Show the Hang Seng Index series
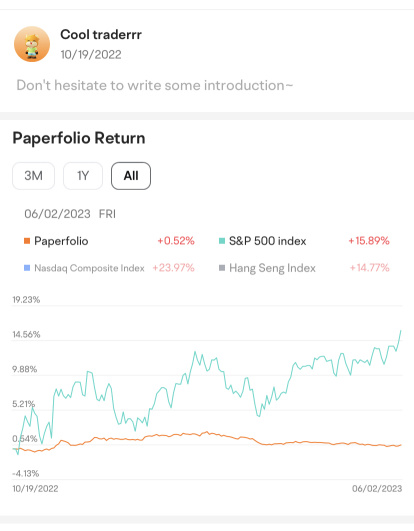 (272, 268)
